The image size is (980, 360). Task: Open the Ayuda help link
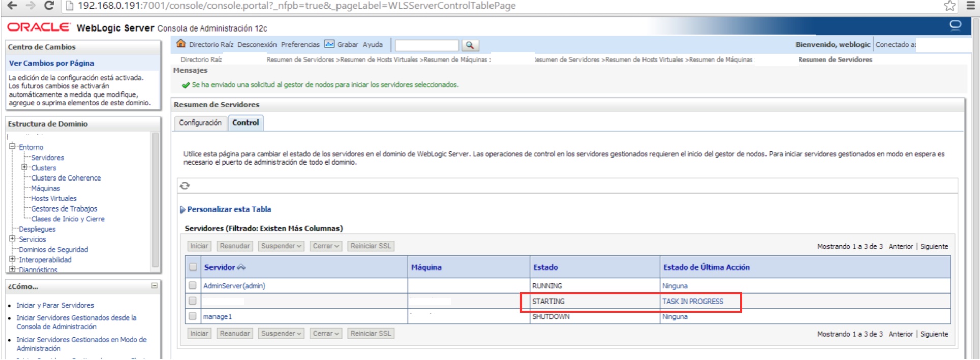click(373, 45)
